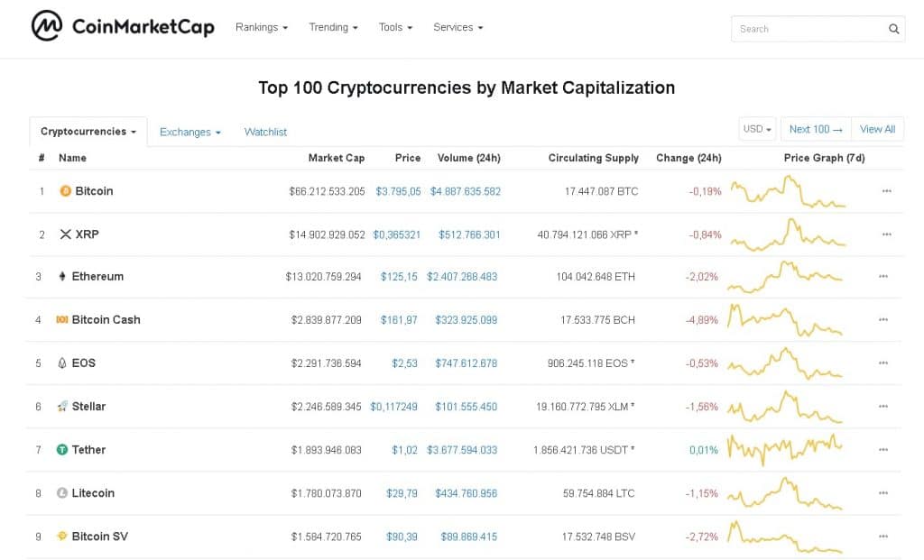Click the Bitcoin Cash coin icon
This screenshot has height=560, width=924.
[x=62, y=320]
